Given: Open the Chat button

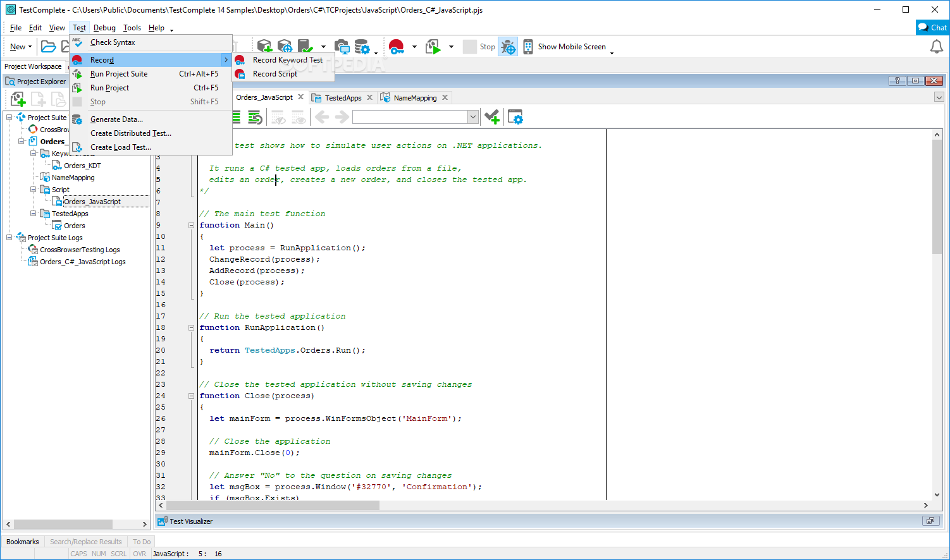Looking at the screenshot, I should coord(933,27).
